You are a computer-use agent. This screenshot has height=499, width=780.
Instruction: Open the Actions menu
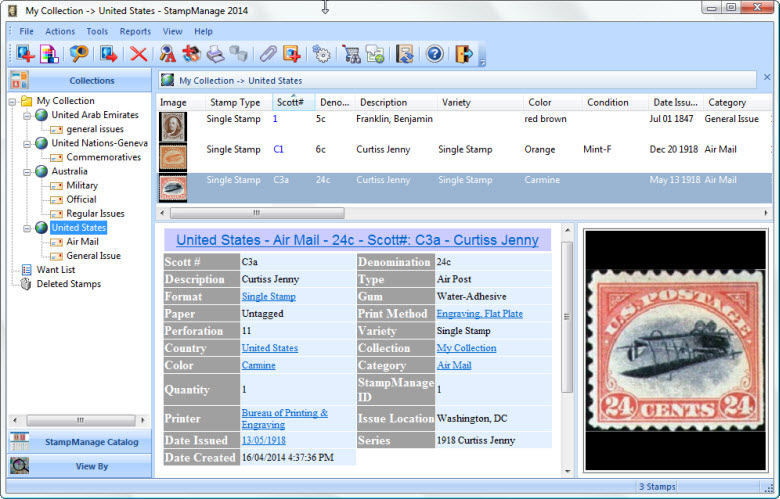[60, 31]
